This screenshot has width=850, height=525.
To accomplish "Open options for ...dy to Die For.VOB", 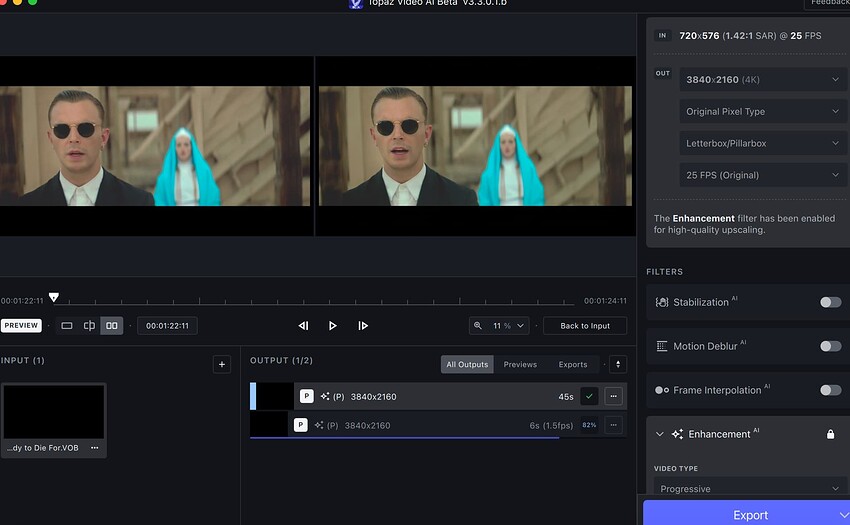I will tap(95, 448).
